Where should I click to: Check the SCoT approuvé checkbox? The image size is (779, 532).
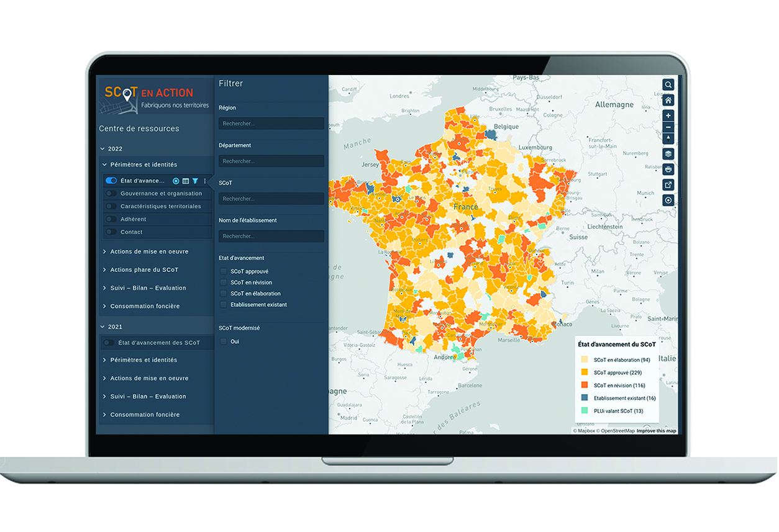point(224,271)
